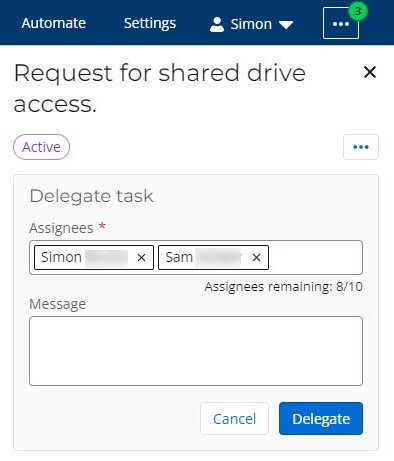The image size is (394, 461).
Task: Click the Request for shared drive access title
Action: [160, 88]
